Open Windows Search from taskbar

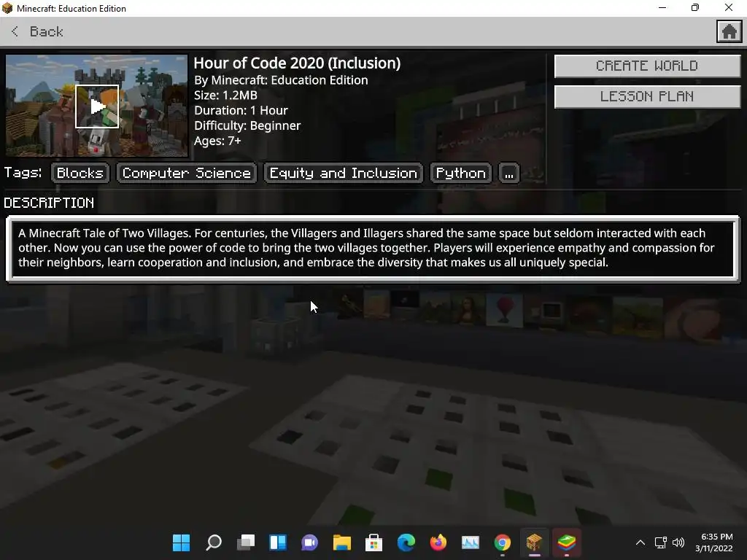click(x=214, y=542)
